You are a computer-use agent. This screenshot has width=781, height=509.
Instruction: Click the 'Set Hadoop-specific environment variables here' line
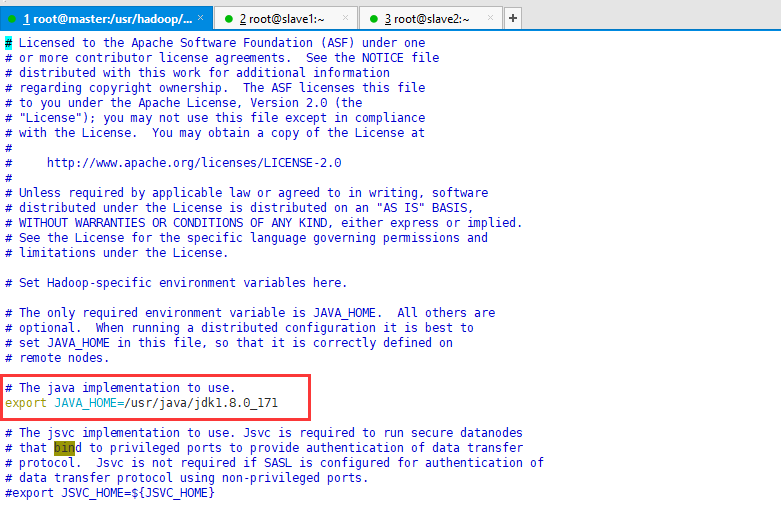pyautogui.click(x=176, y=283)
